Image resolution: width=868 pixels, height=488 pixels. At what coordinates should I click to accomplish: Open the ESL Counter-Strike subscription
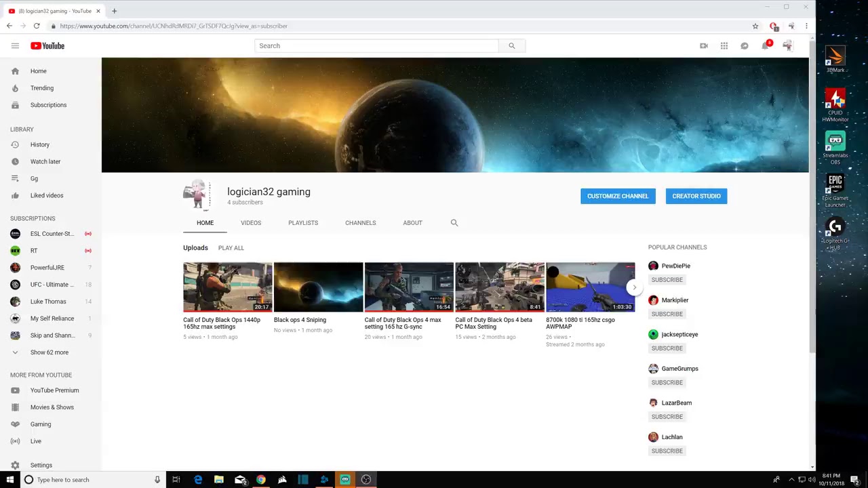[51, 234]
